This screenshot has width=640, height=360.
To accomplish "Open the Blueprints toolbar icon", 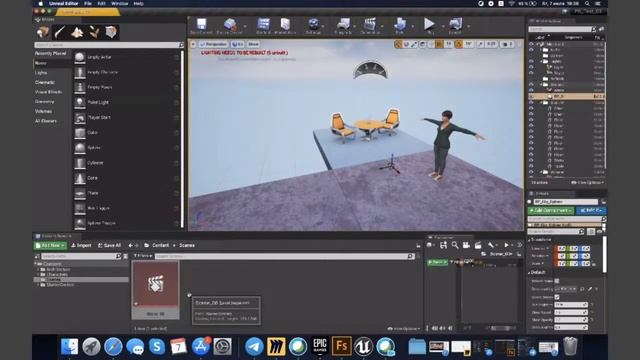I will (x=343, y=24).
